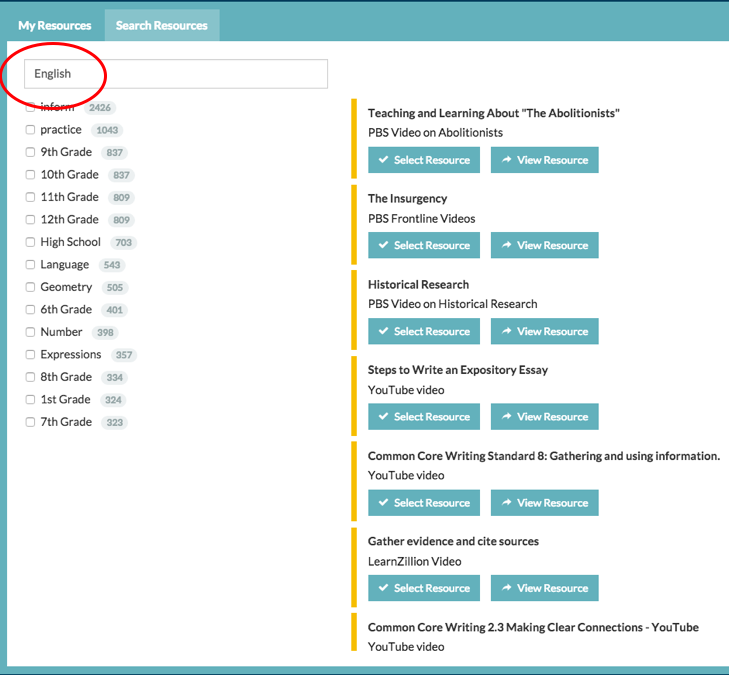Open the Historical Research title
731x675 pixels.
418,284
